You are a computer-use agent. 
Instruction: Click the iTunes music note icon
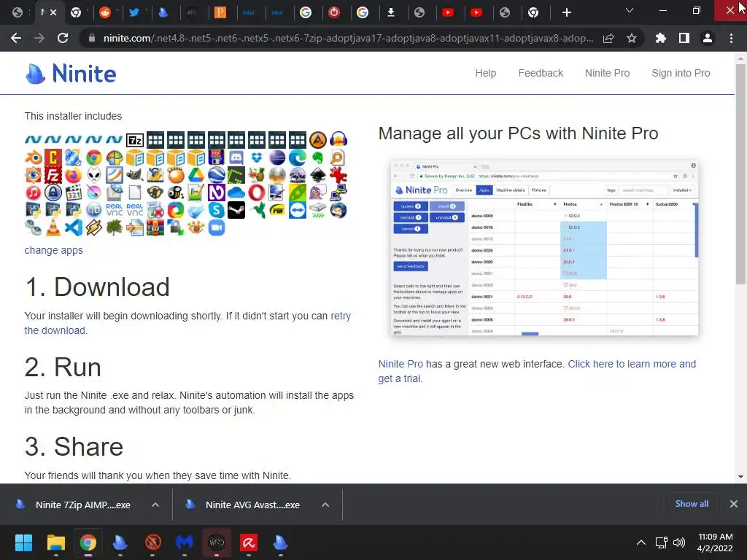(34, 192)
